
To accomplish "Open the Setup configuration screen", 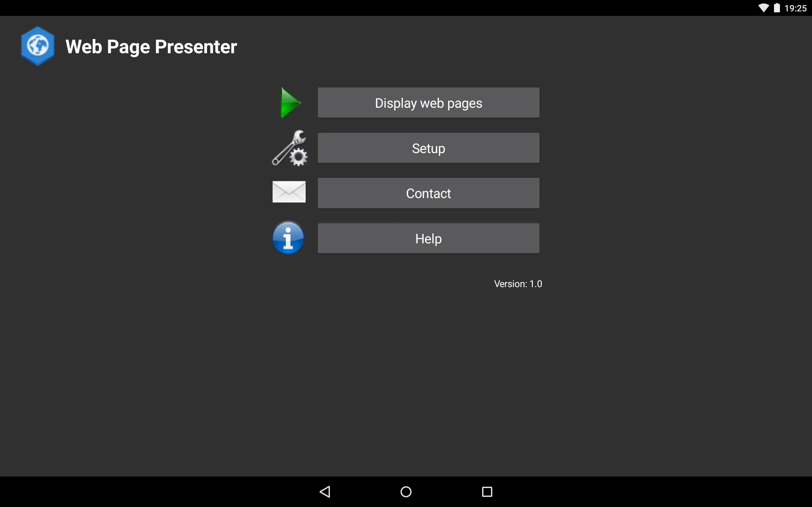I will tap(428, 148).
